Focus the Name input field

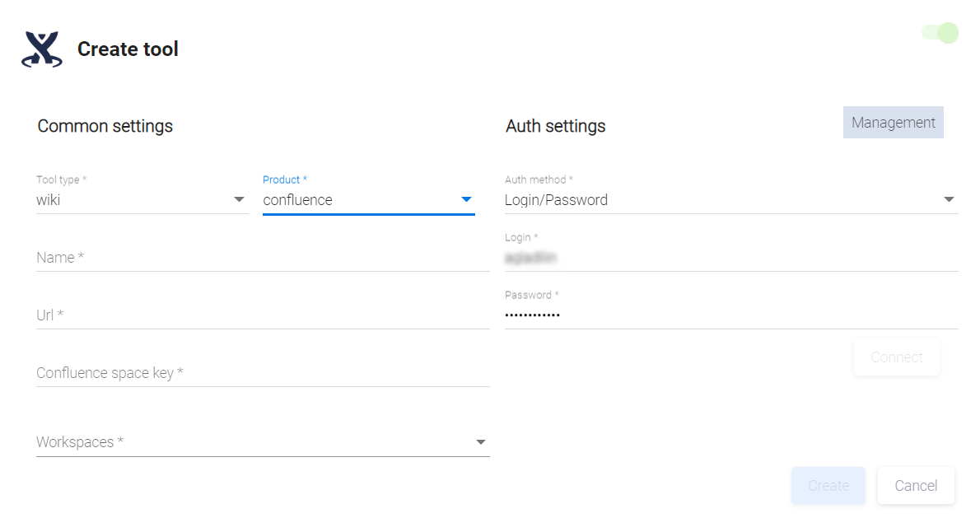(x=262, y=258)
